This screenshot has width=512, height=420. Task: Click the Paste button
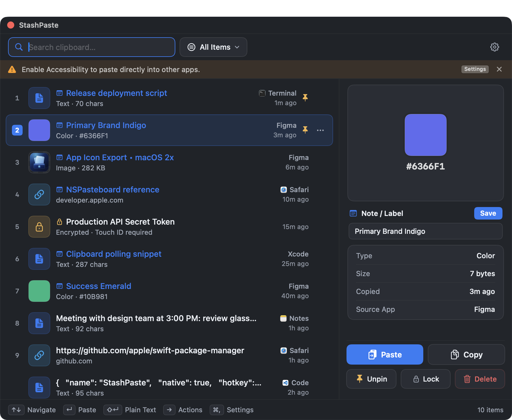pos(385,354)
